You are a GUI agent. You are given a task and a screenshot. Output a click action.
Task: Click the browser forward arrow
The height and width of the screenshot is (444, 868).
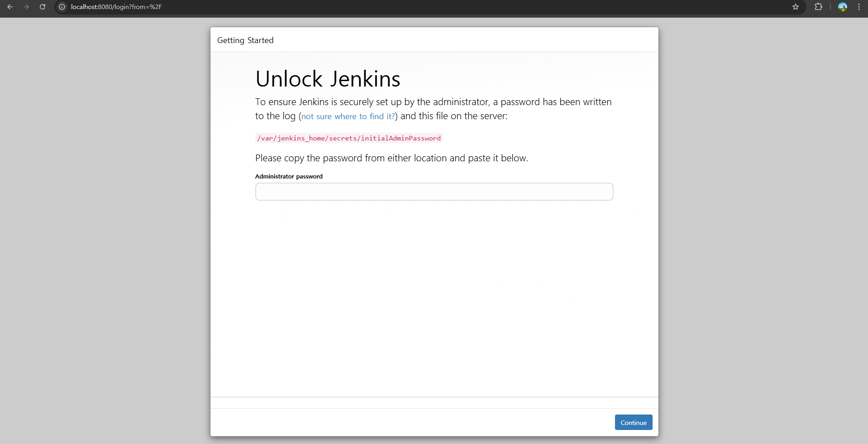pos(26,7)
